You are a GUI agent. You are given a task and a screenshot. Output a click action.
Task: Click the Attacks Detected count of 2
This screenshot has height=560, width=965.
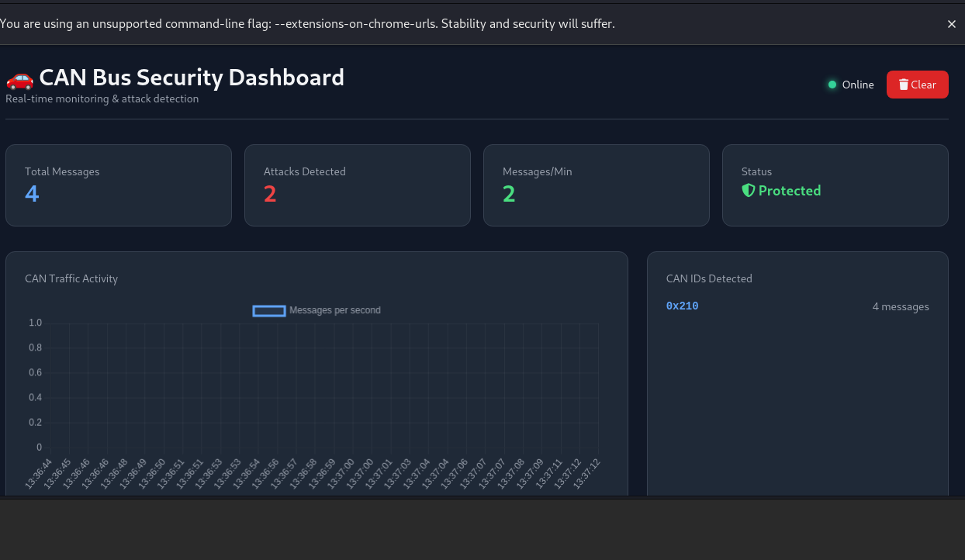tap(270, 194)
